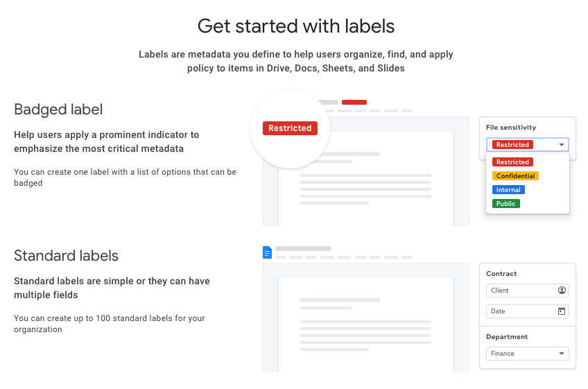
Task: Click the Date input field
Action: click(x=527, y=311)
